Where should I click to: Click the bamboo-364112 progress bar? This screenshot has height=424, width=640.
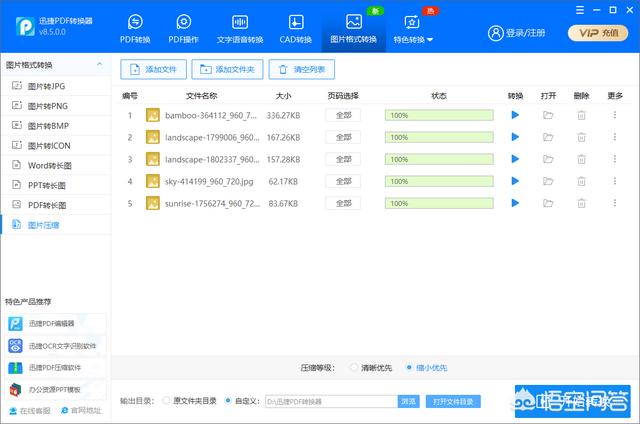tap(439, 115)
